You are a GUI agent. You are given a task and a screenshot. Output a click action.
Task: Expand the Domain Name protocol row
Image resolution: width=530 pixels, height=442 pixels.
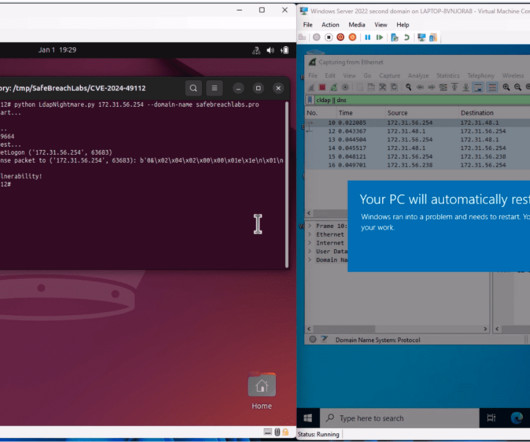[x=310, y=260]
